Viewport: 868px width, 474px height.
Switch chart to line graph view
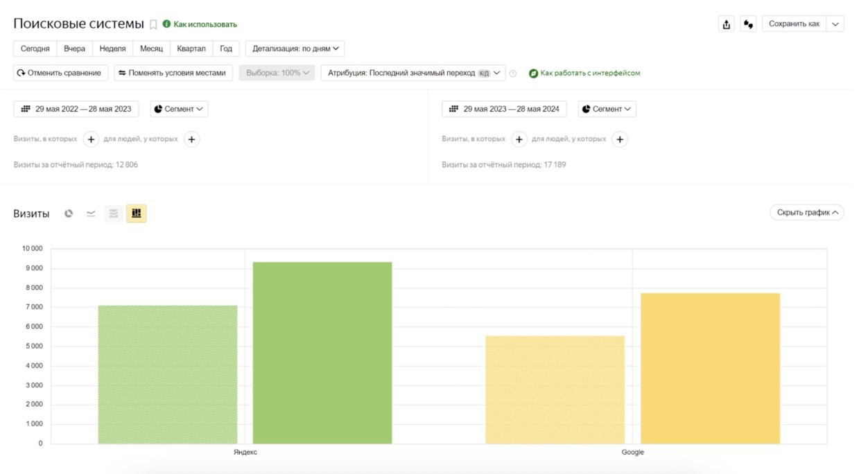91,213
